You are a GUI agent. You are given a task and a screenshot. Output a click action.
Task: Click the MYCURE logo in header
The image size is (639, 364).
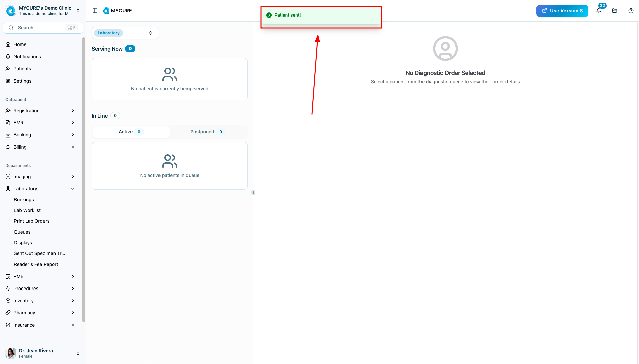(x=117, y=11)
